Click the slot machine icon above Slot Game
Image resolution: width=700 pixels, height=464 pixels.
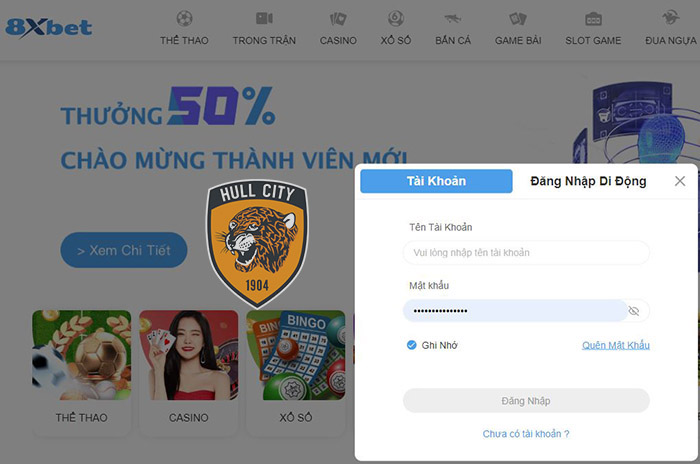tap(593, 19)
